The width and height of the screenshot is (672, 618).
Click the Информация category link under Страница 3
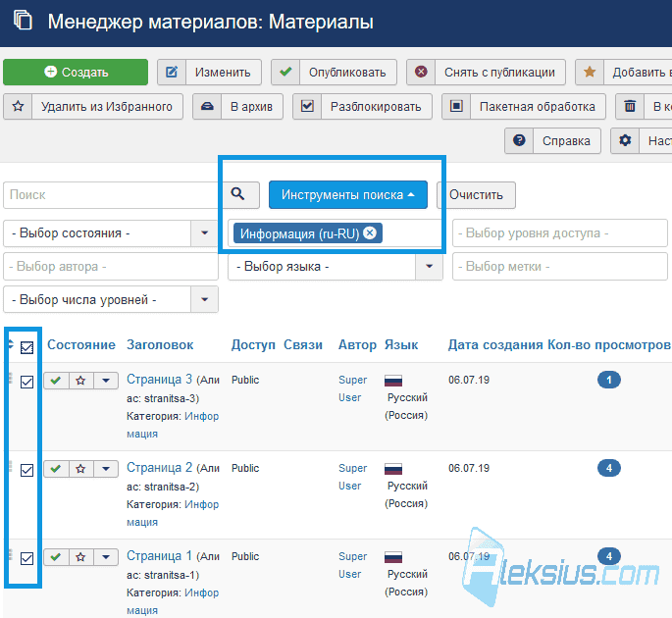pyautogui.click(x=173, y=425)
